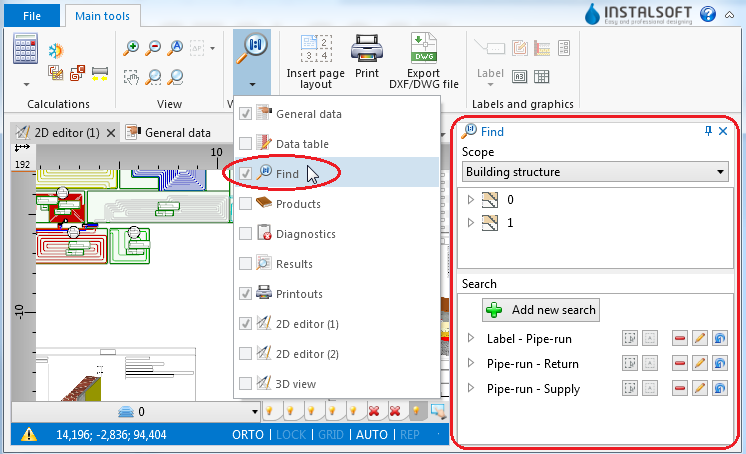746x454 pixels.
Task: Pin the Find panel
Action: [709, 131]
